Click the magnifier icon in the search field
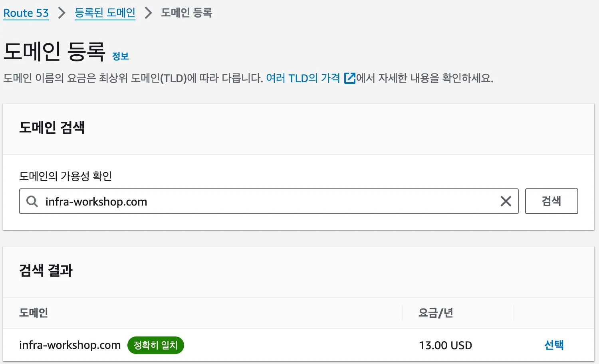Image resolution: width=599 pixels, height=364 pixels. coord(32,201)
